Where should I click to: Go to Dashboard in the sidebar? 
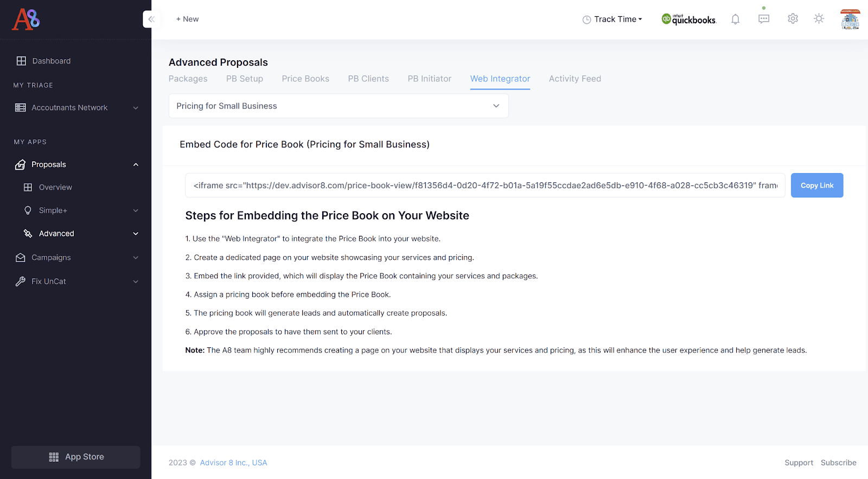(51, 61)
